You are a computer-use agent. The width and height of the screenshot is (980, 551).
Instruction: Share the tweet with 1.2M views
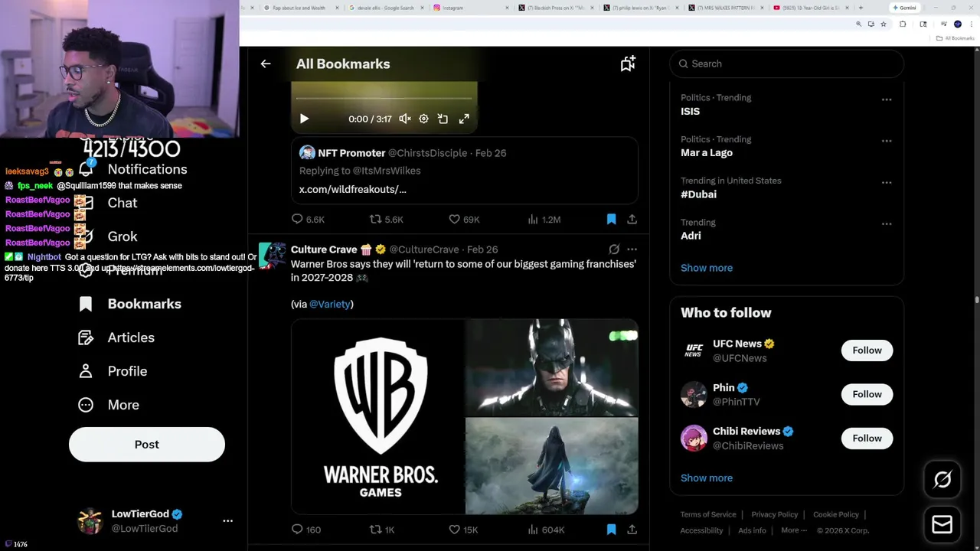pyautogui.click(x=632, y=219)
